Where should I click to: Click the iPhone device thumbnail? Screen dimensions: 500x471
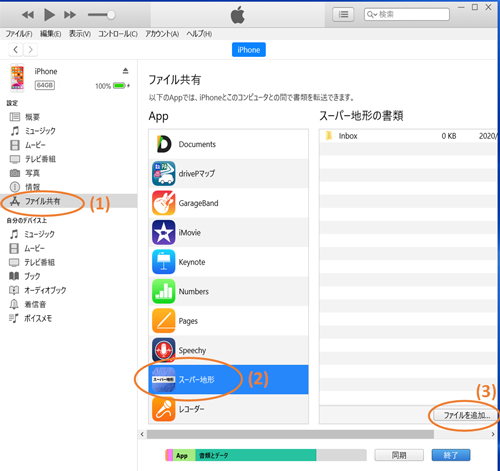17,78
